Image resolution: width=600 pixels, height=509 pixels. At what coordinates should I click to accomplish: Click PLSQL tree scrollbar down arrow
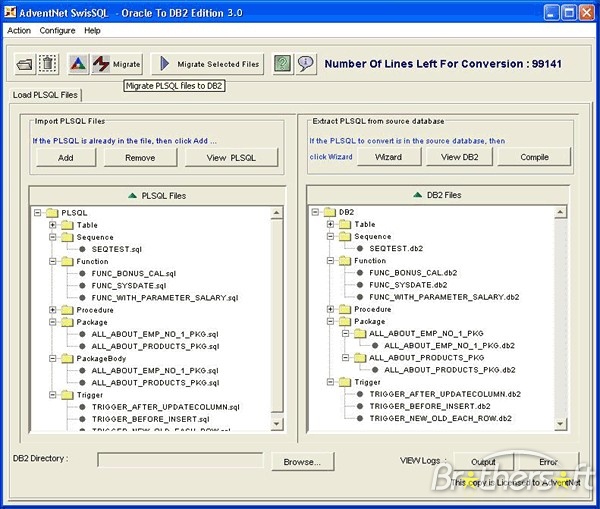277,424
